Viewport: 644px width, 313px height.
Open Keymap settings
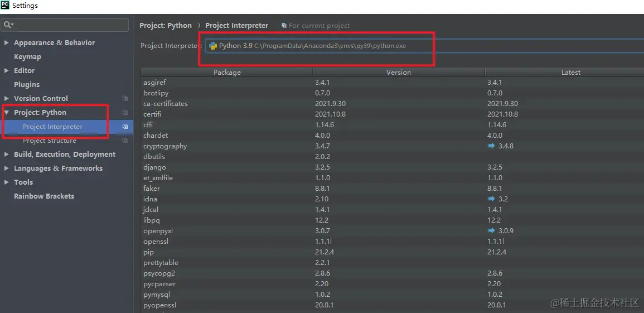coord(27,57)
